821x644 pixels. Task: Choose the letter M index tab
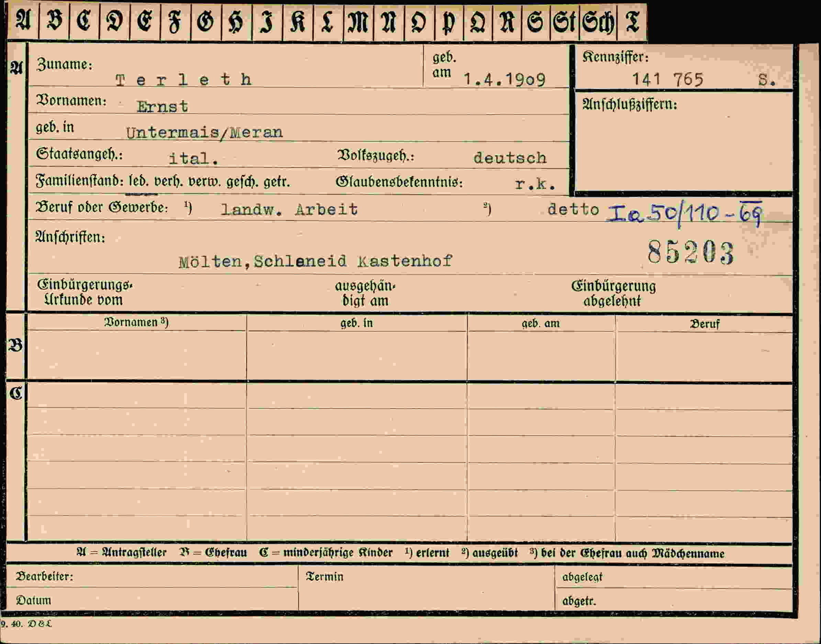point(359,22)
